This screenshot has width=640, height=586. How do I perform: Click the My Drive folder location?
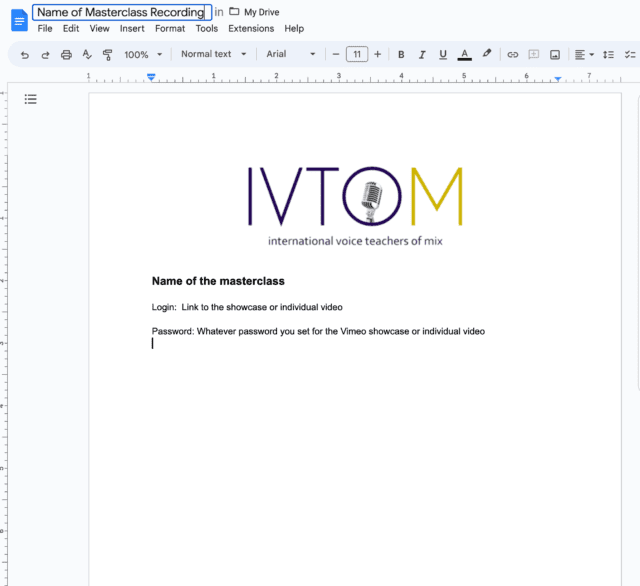point(254,12)
